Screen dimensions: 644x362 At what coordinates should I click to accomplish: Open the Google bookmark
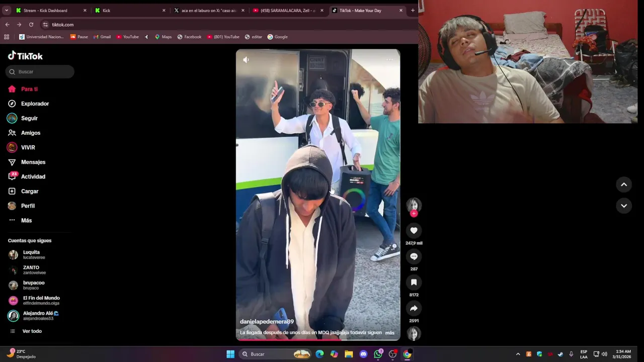click(278, 37)
